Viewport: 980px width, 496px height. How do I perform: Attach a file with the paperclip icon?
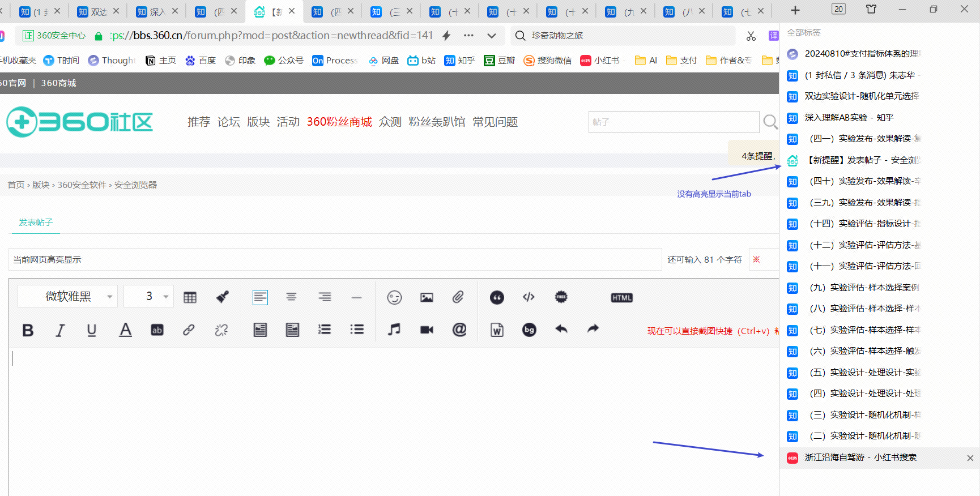click(458, 297)
